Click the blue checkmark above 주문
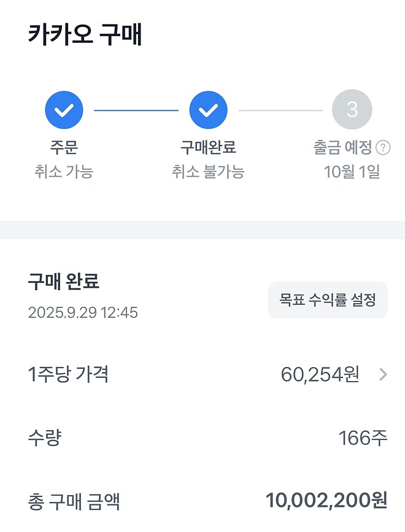This screenshot has width=405, height=532. click(x=63, y=109)
